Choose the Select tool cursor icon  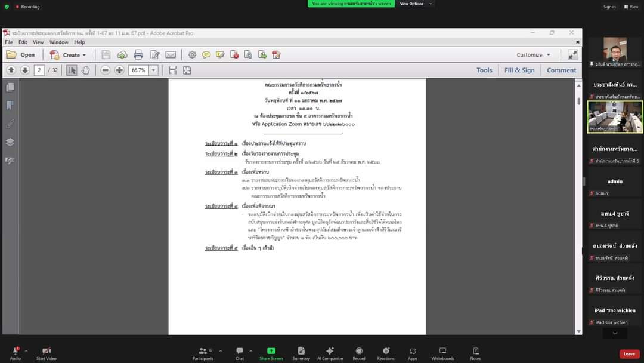[72, 70]
